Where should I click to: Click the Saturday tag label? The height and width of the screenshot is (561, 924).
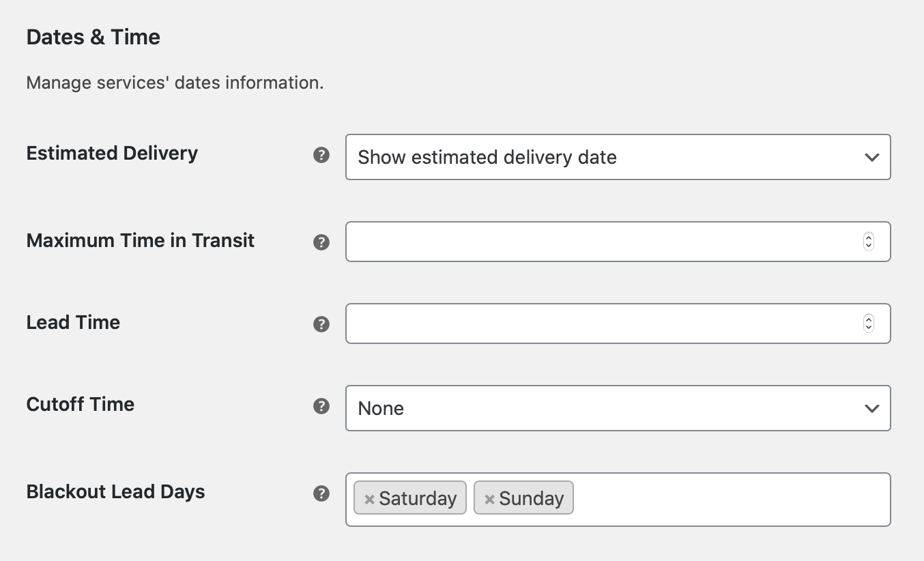(x=418, y=499)
